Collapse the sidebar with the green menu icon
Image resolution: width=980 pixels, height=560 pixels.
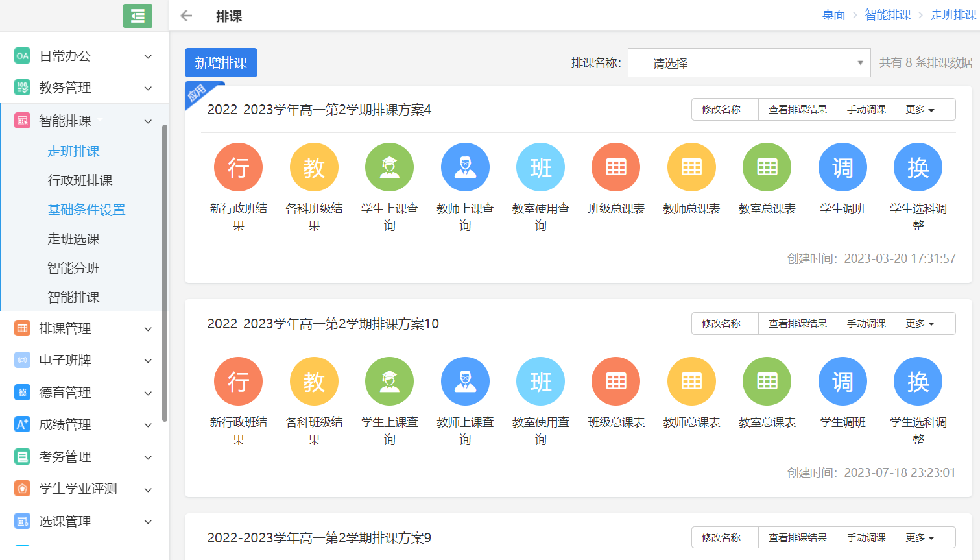tap(137, 16)
